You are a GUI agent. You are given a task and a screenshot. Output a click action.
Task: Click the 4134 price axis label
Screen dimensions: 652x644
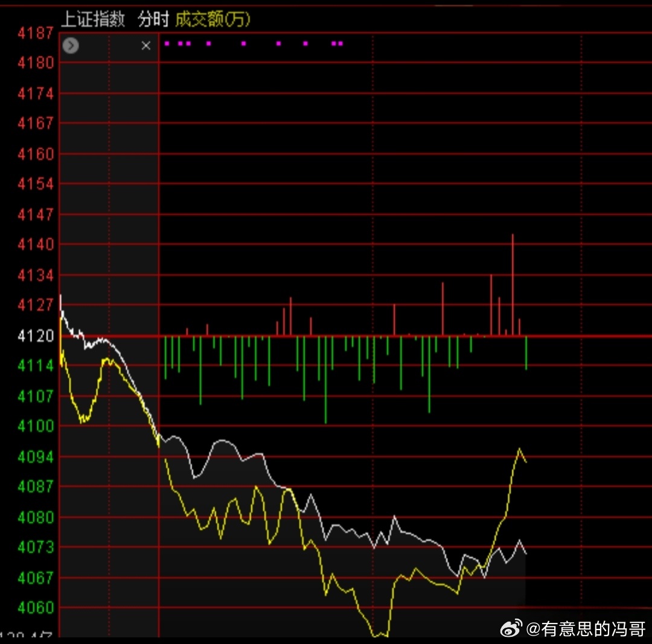coord(36,276)
